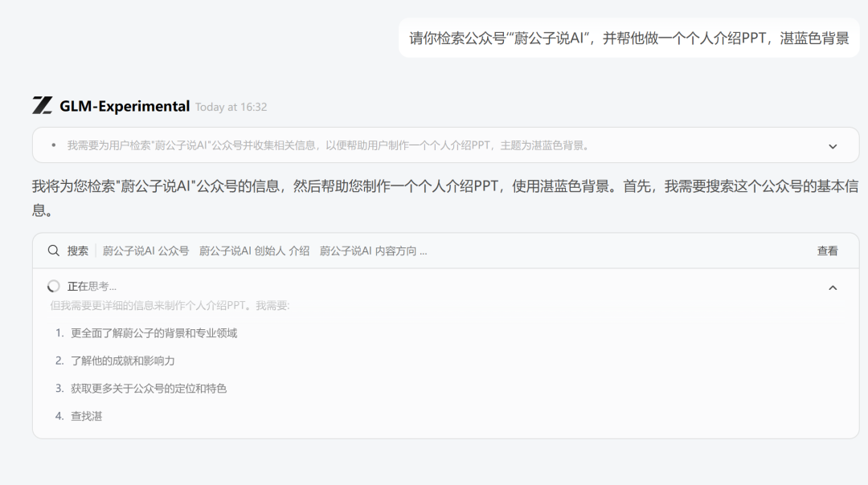Click the circle icon at the thinking status row
868x485 pixels.
[53, 286]
